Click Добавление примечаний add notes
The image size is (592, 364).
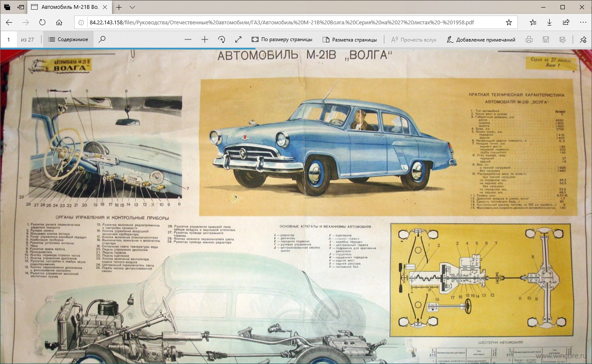coord(481,39)
